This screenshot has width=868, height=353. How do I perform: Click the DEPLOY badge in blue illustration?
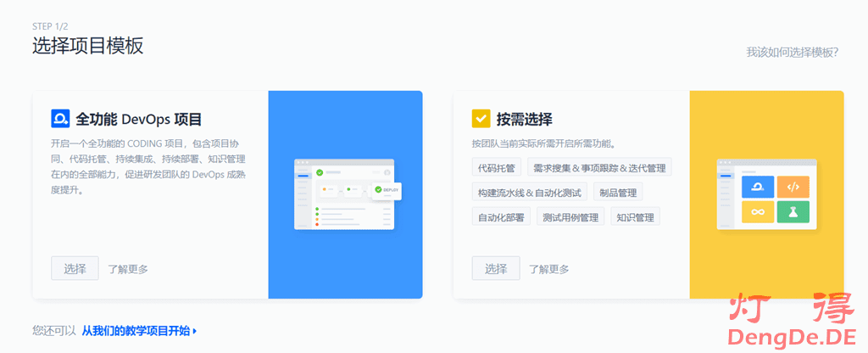pos(386,190)
